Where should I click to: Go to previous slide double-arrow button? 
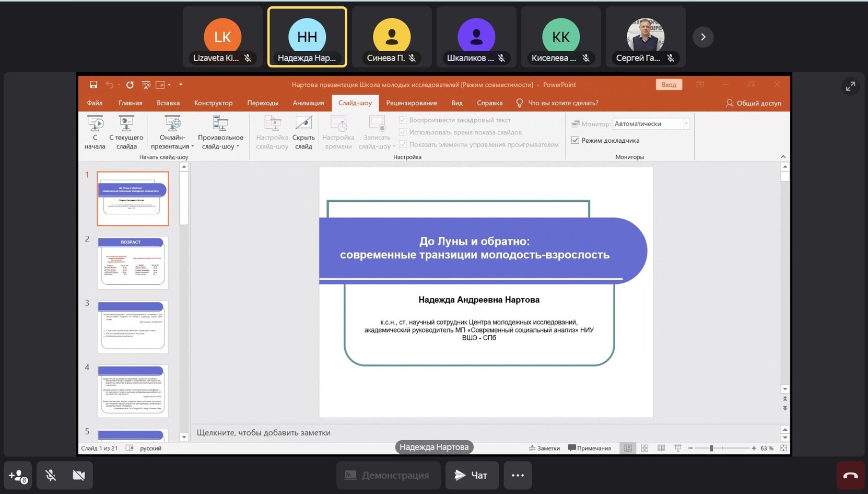[784, 399]
